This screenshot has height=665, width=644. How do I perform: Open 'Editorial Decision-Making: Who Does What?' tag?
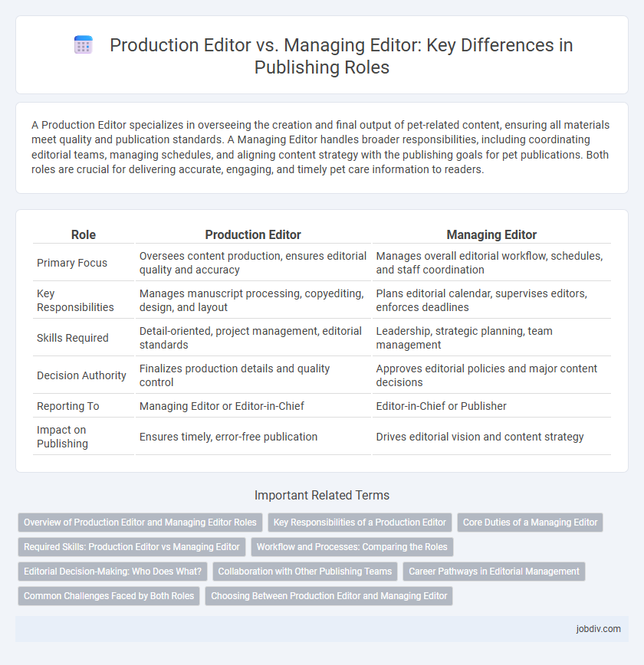pos(113,572)
